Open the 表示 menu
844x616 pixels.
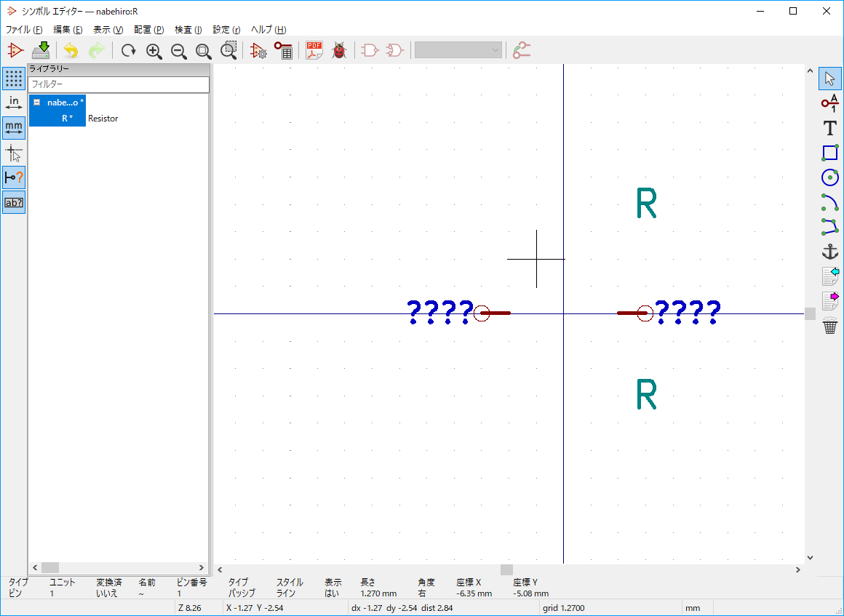(x=108, y=30)
